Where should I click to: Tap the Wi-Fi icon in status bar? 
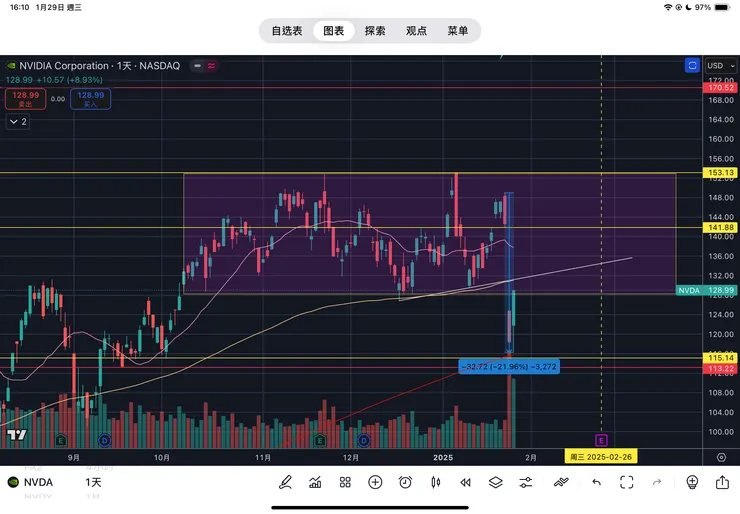668,7
